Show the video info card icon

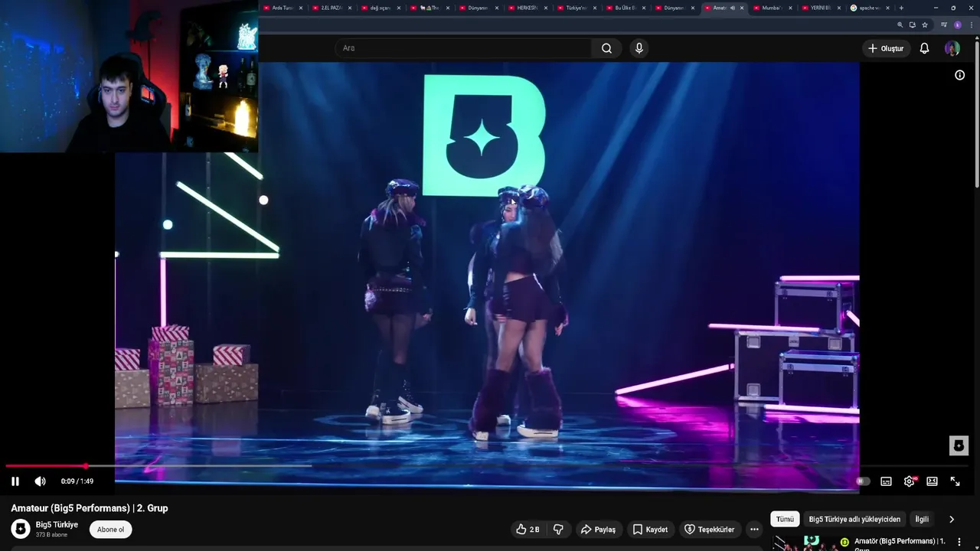tap(959, 75)
